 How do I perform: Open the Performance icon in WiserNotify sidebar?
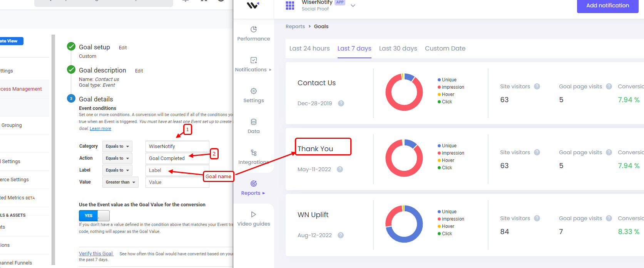[254, 29]
